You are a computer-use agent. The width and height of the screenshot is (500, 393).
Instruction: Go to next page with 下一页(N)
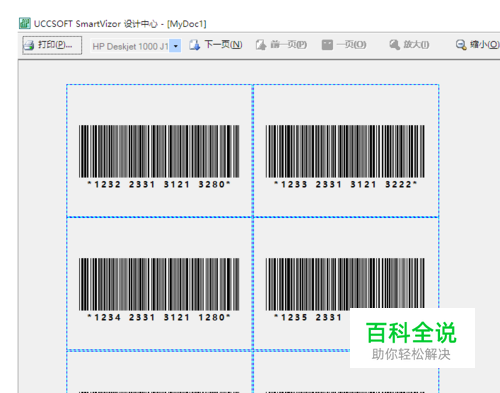pos(216,45)
